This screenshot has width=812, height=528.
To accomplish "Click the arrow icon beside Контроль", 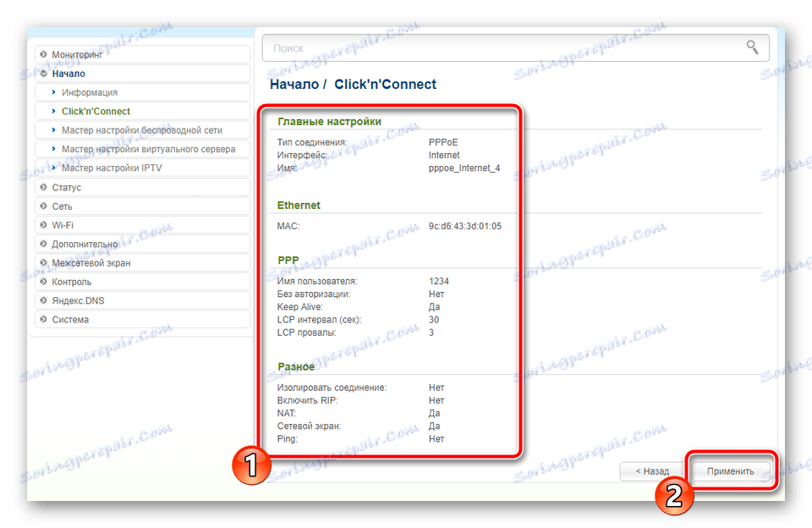I will tap(43, 282).
